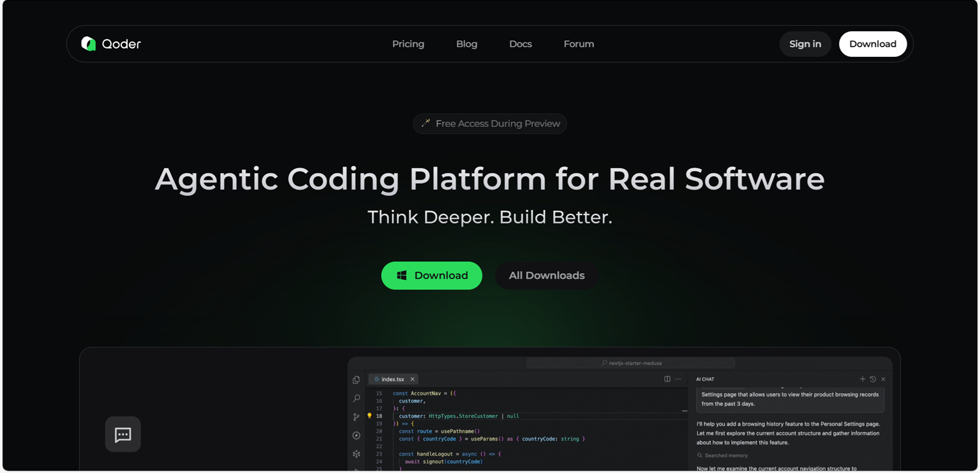This screenshot has width=980, height=473.
Task: Click line number 15 in editor gutter
Action: pyautogui.click(x=379, y=394)
